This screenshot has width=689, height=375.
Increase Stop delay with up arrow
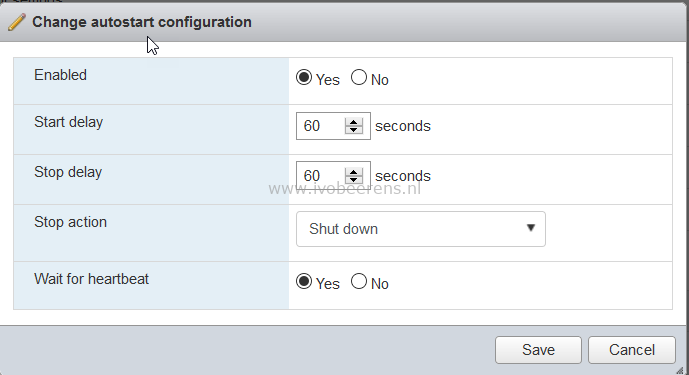[x=354, y=172]
